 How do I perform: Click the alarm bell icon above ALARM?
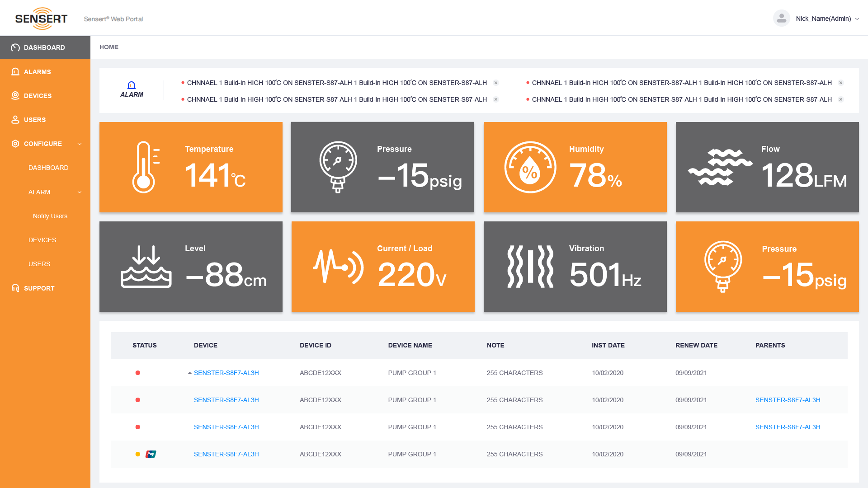point(132,85)
